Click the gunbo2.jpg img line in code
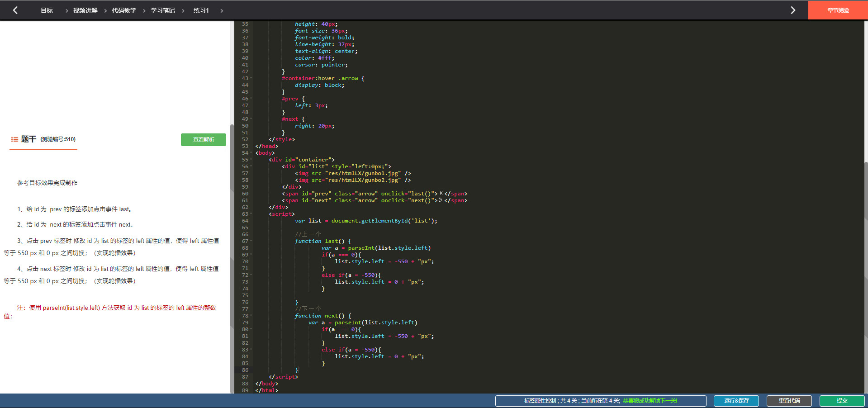Screen dimensions: 868x408 (x=353, y=180)
